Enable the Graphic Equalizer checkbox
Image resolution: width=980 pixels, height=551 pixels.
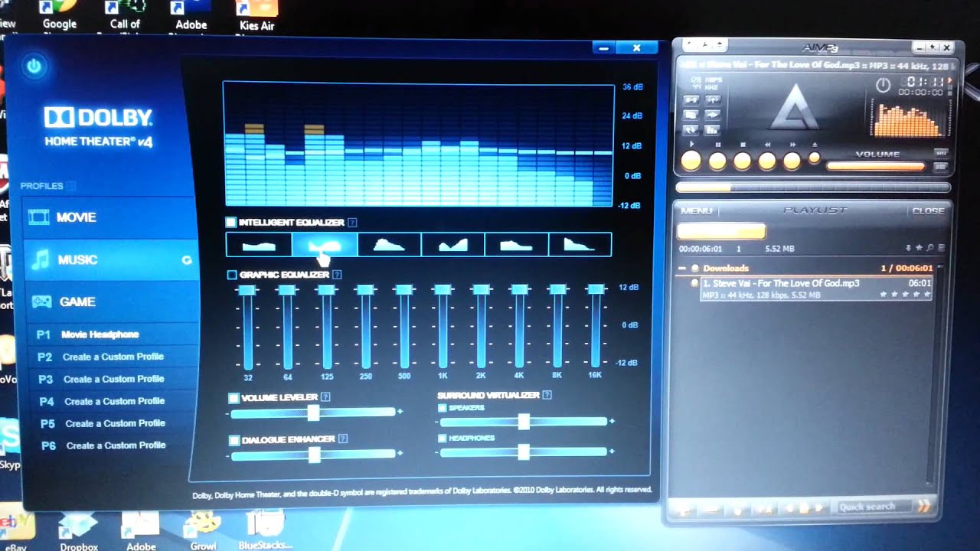pyautogui.click(x=232, y=275)
